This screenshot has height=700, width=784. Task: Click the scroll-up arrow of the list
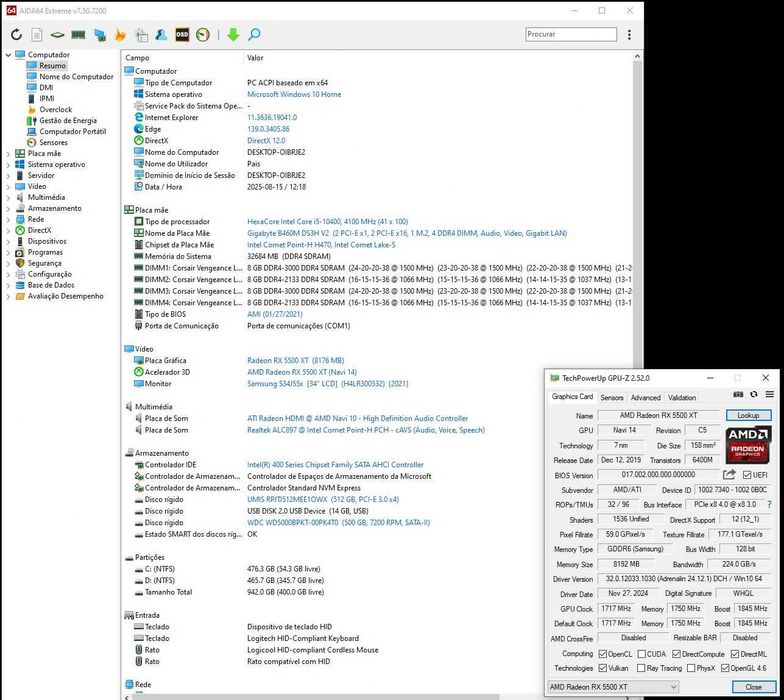[x=637, y=57]
